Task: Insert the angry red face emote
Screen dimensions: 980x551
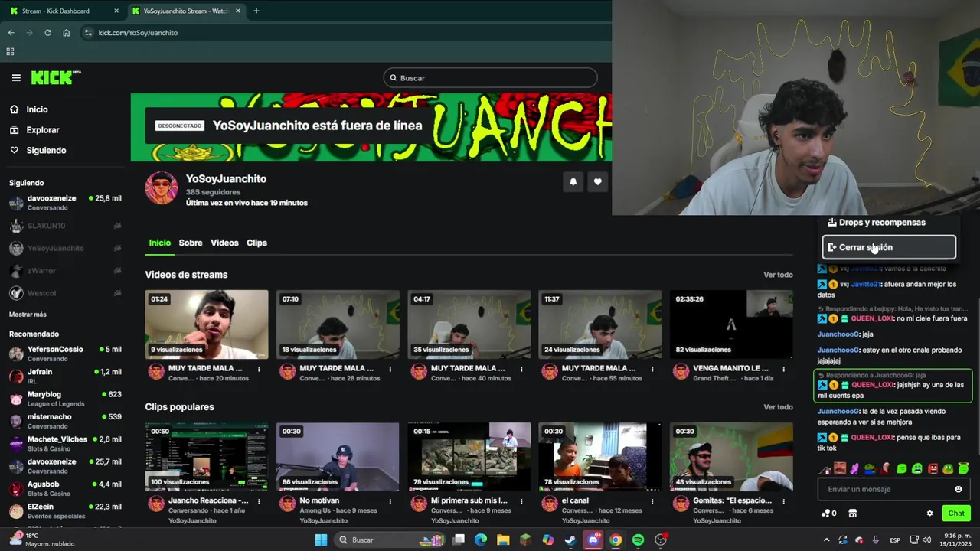Action: [x=933, y=468]
